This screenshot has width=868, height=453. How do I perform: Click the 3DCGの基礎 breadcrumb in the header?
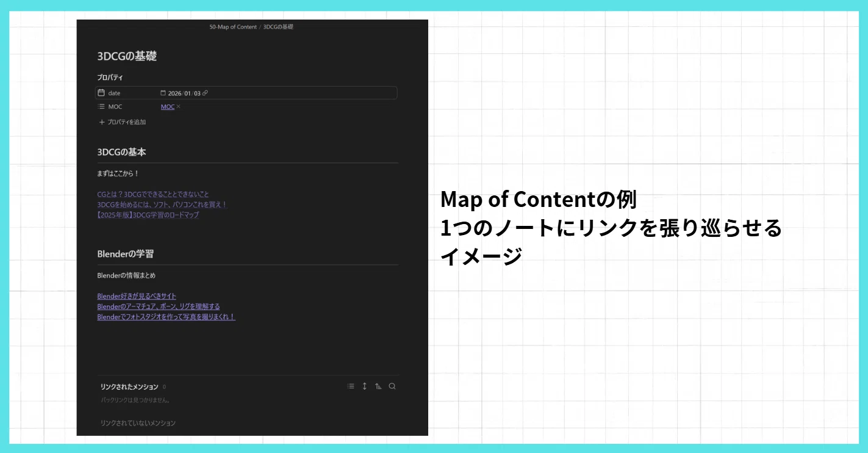click(x=278, y=27)
